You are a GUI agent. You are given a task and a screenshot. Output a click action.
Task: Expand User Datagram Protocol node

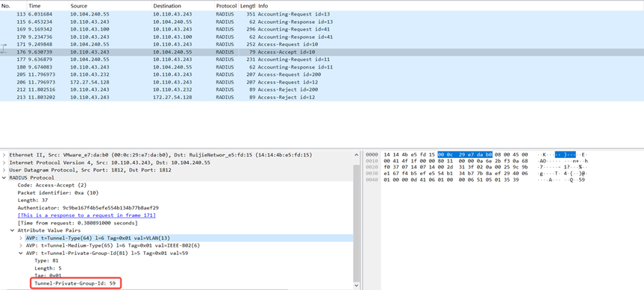tap(4, 170)
